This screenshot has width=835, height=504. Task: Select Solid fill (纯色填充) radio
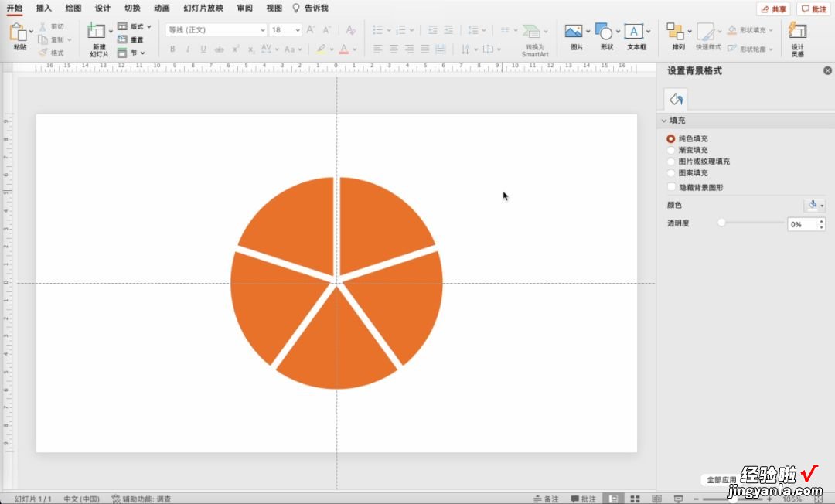click(670, 138)
